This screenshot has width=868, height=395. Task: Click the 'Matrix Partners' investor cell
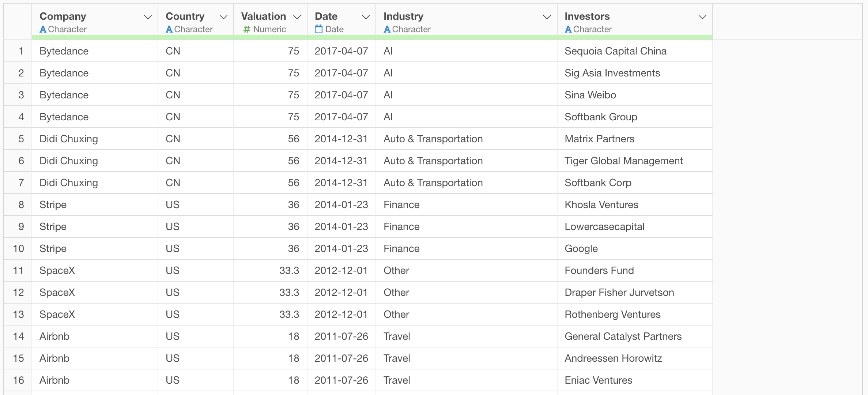coord(635,139)
